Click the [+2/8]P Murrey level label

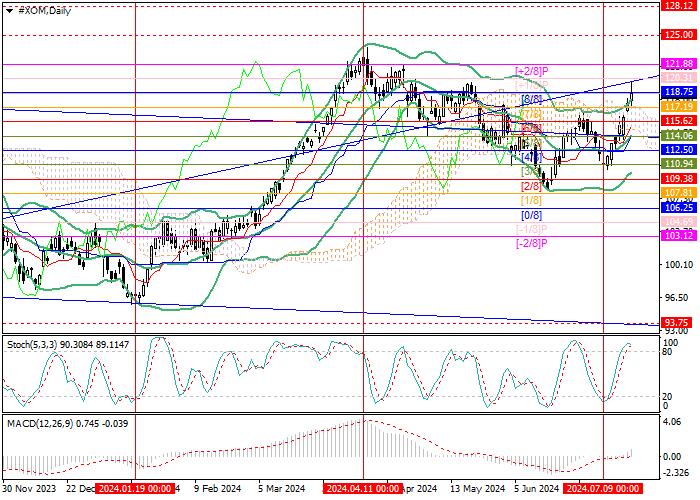click(532, 71)
